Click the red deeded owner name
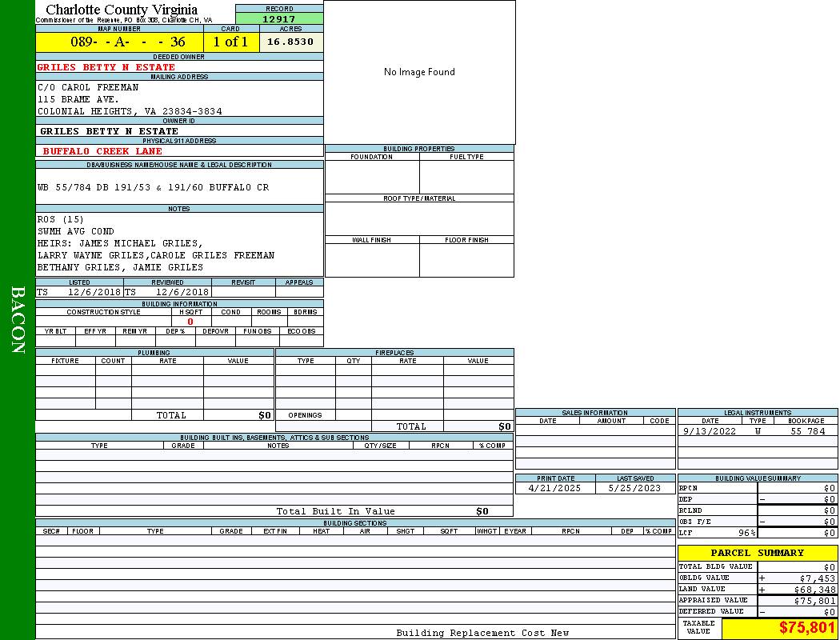The width and height of the screenshot is (840, 640). (106, 67)
